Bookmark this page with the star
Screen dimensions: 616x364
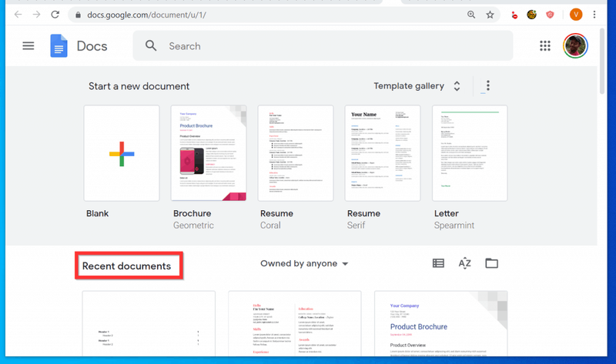click(490, 15)
